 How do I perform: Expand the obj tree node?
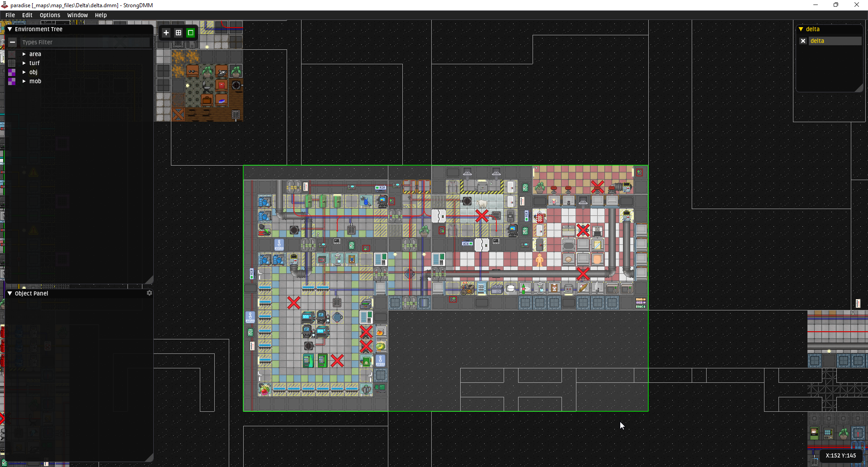coord(24,72)
